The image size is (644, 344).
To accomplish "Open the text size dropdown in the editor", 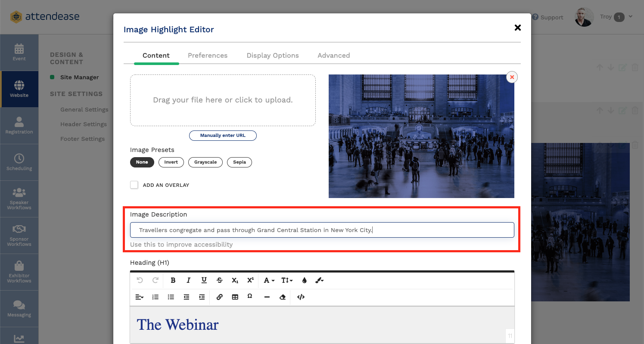I will (286, 280).
